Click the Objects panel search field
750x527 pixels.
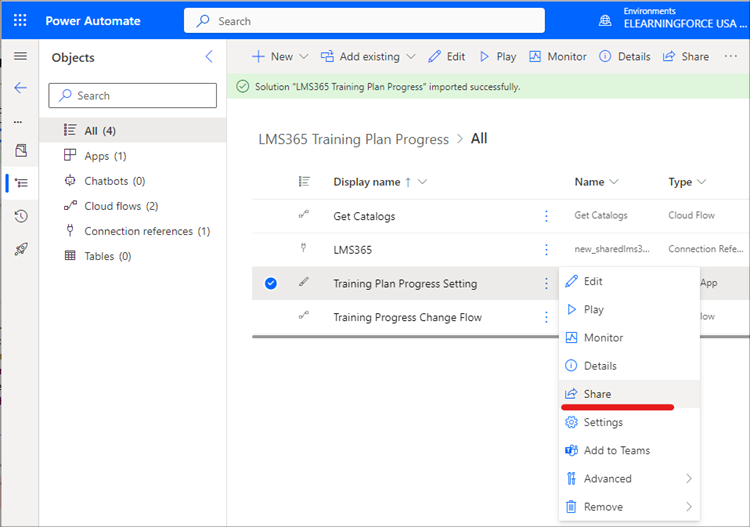(x=133, y=96)
